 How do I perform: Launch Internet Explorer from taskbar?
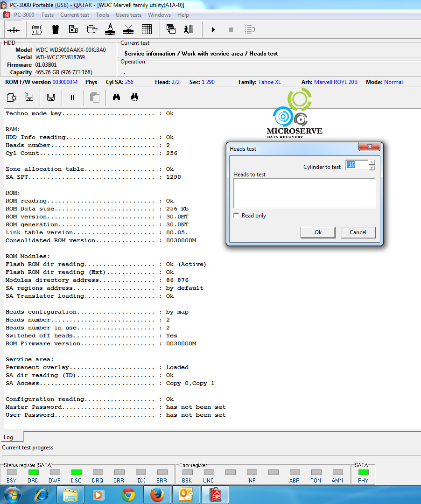click(42, 495)
